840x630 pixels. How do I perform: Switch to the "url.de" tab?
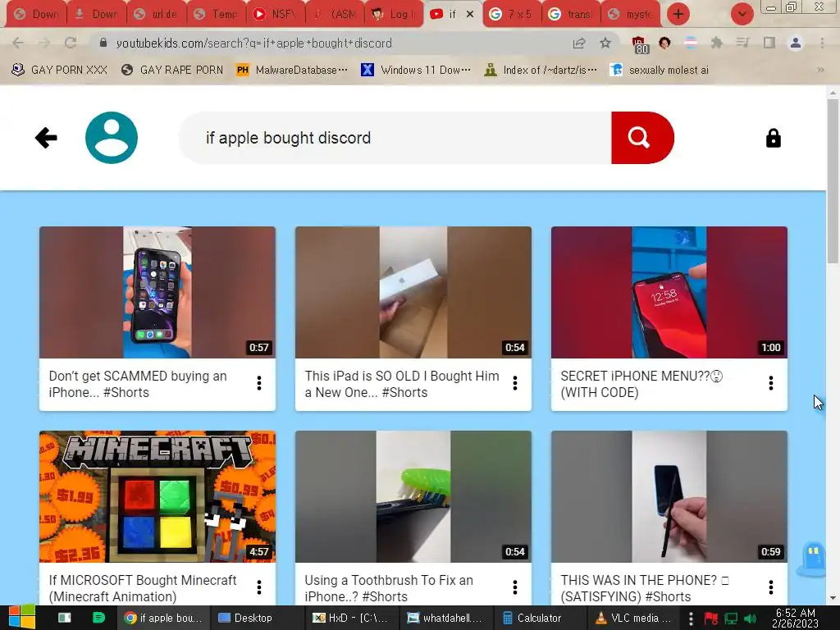click(157, 14)
